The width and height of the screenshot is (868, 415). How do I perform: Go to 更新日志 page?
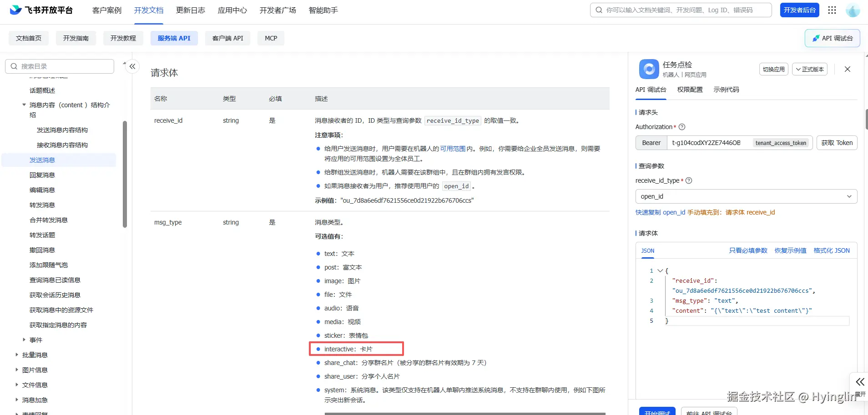pyautogui.click(x=191, y=10)
